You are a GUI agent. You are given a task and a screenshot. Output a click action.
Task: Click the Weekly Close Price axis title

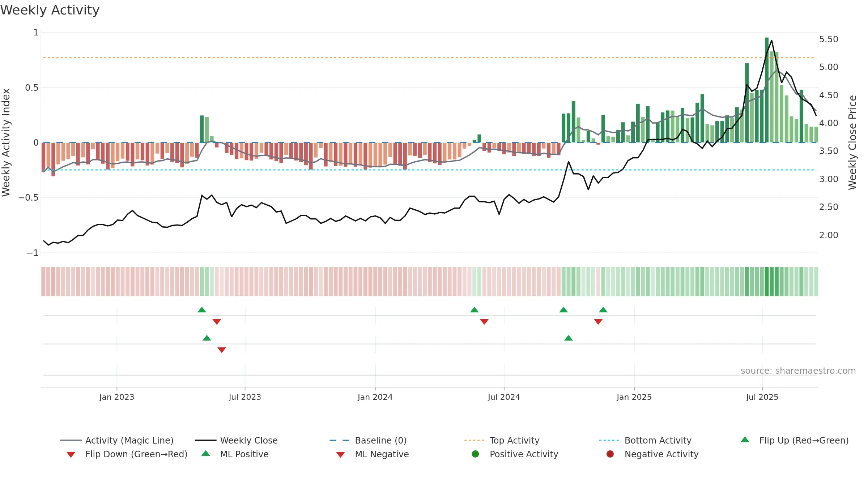coord(852,142)
